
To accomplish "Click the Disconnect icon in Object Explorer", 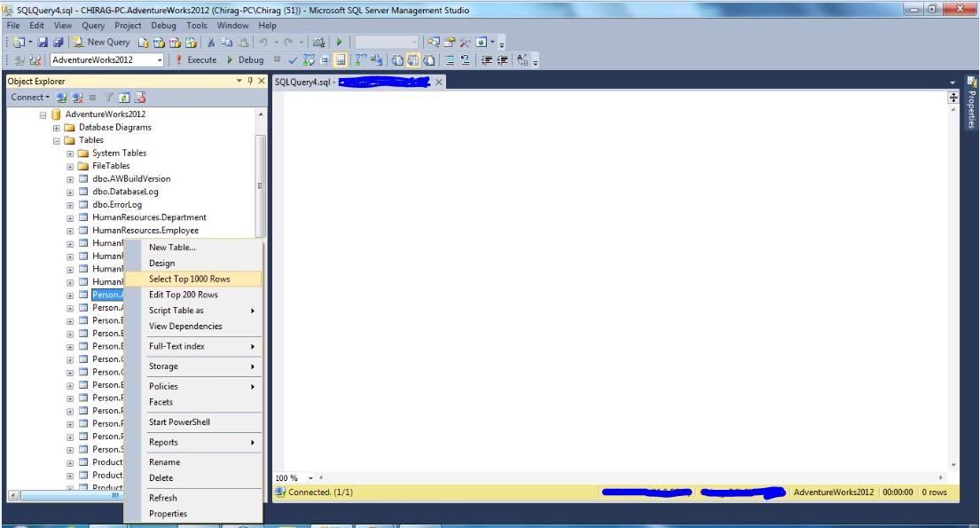I will 77,98.
